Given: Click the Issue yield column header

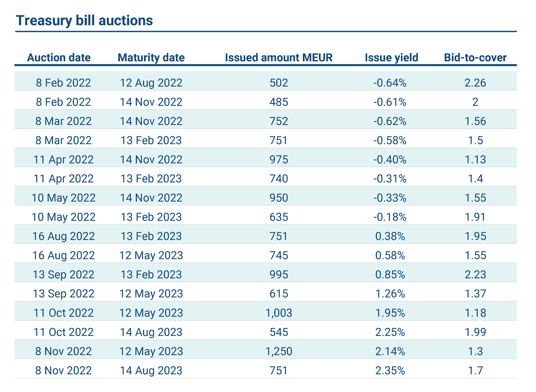Looking at the screenshot, I should [x=391, y=58].
